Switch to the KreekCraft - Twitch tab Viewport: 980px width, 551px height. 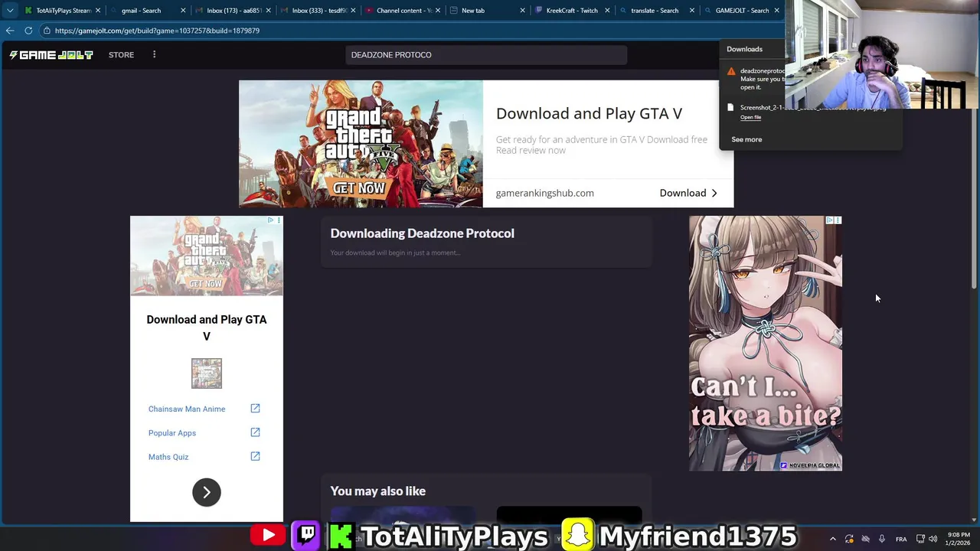(x=571, y=10)
